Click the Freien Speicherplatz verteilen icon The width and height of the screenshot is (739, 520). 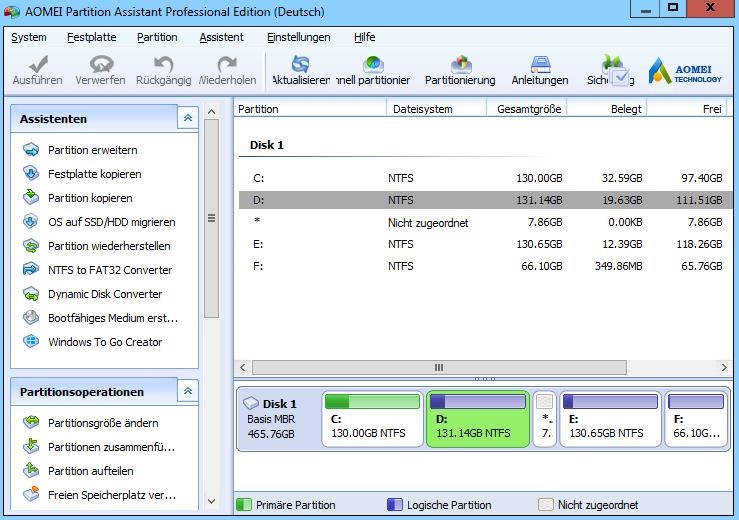(31, 495)
